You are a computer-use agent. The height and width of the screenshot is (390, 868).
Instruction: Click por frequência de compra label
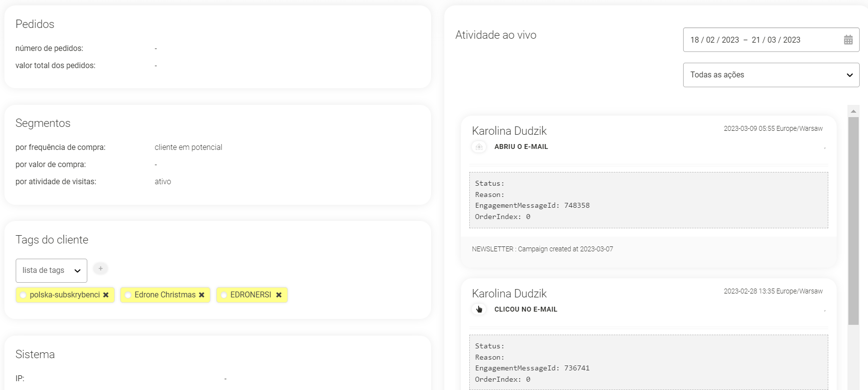tap(60, 147)
